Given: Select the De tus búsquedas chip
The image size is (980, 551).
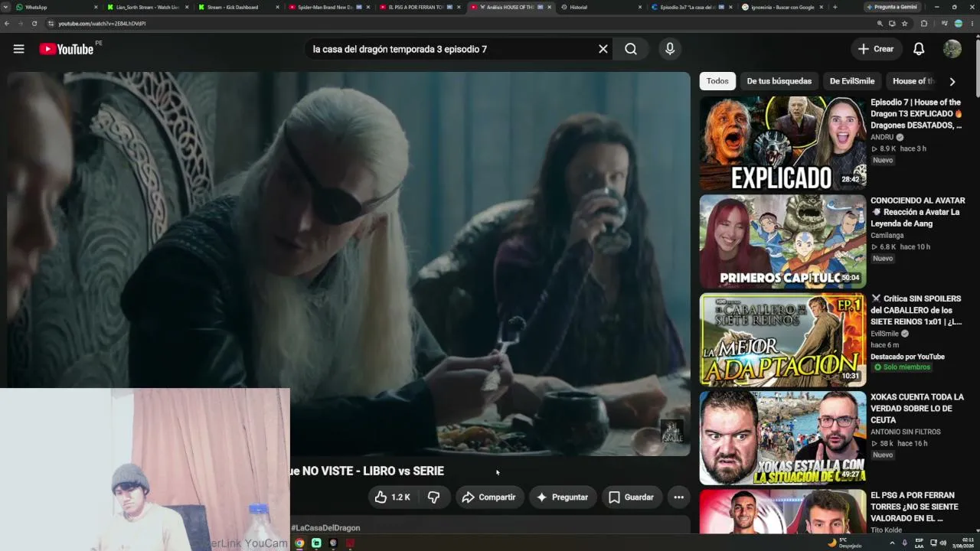Looking at the screenshot, I should (x=779, y=81).
